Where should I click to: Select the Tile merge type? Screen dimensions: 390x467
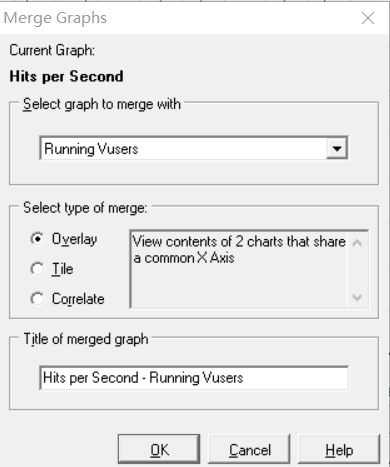(52, 269)
